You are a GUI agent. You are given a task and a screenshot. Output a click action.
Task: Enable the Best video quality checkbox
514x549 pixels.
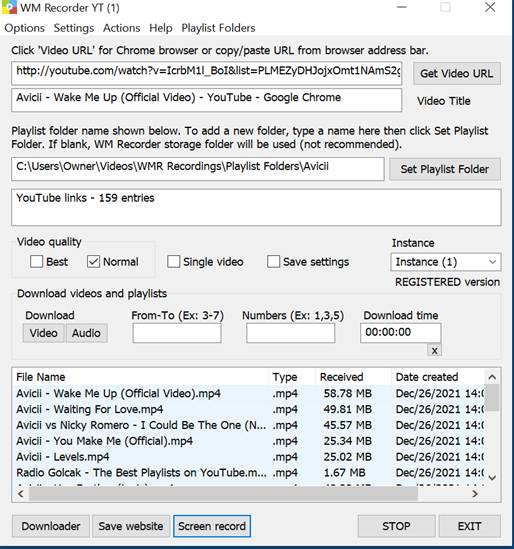pyautogui.click(x=36, y=262)
